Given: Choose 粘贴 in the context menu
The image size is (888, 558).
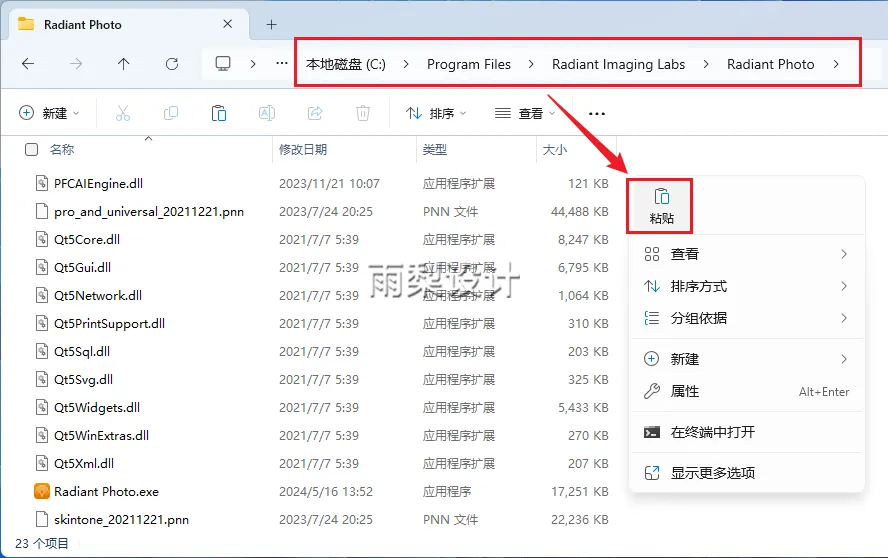Looking at the screenshot, I should point(661,206).
